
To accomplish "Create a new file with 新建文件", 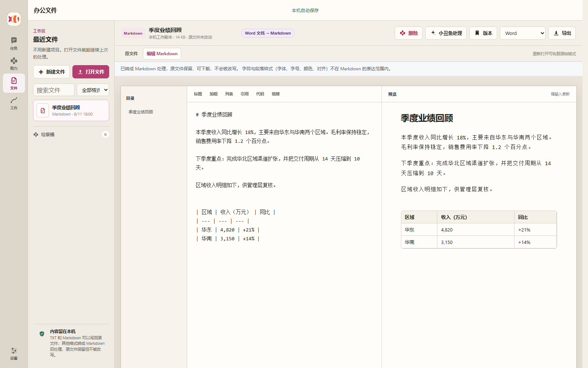I will tap(51, 72).
